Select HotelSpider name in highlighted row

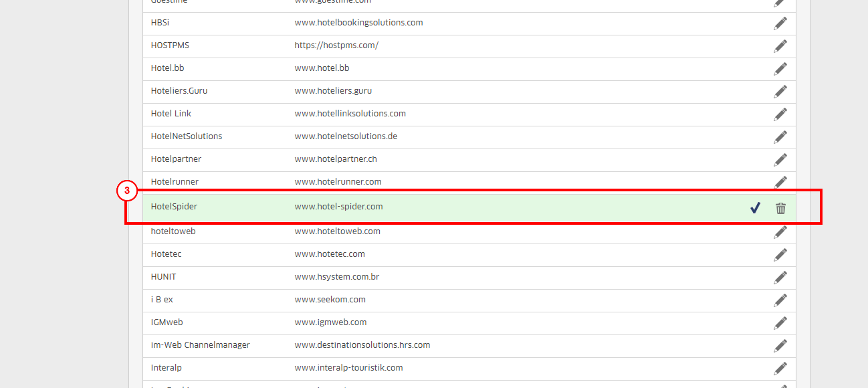pos(174,207)
